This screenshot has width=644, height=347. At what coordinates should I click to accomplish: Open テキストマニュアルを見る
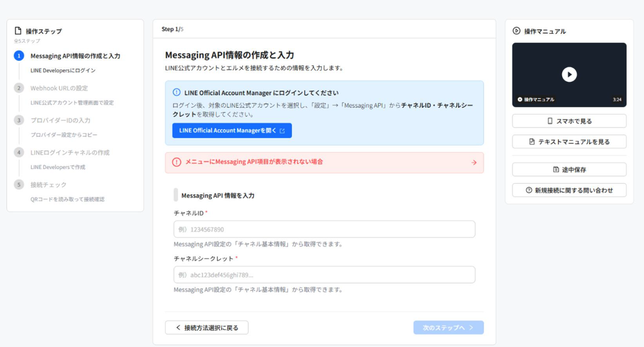click(x=569, y=141)
